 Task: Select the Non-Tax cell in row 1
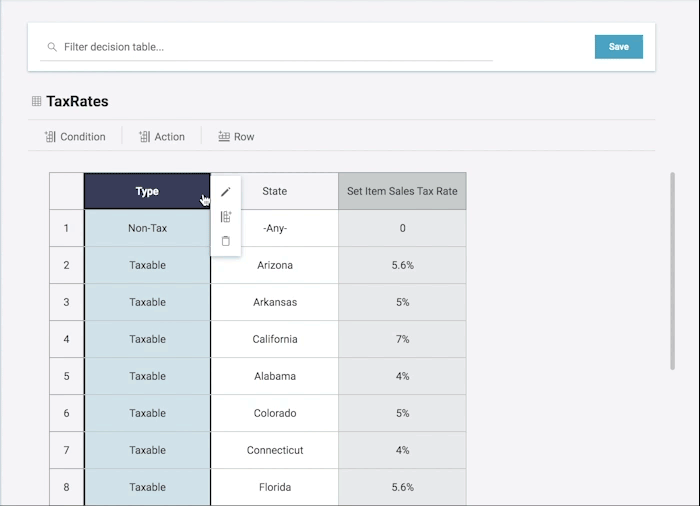pyautogui.click(x=147, y=228)
